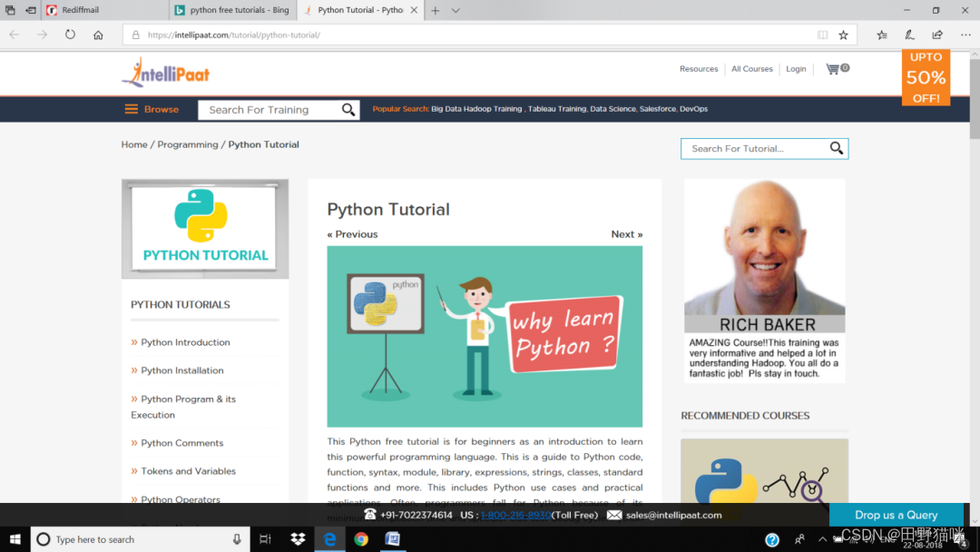The width and height of the screenshot is (980, 552).
Task: Click the Share page icon
Action: (x=936, y=35)
